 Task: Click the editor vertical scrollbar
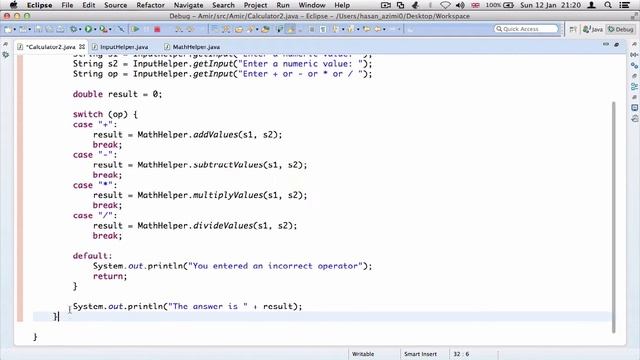point(613,217)
